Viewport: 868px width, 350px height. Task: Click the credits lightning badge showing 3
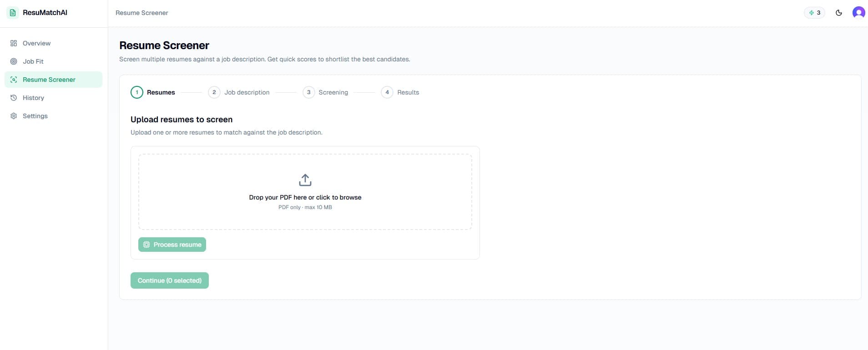tap(814, 13)
